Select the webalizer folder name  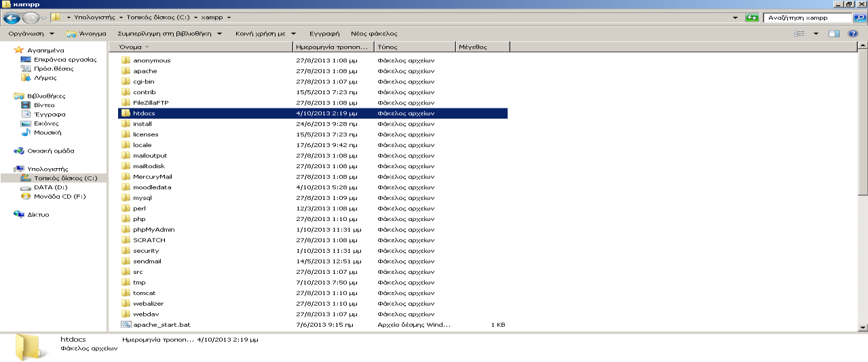[149, 304]
